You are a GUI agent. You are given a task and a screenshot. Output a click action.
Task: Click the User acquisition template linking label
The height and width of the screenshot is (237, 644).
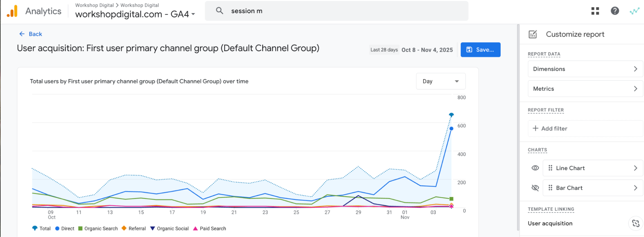(550, 223)
